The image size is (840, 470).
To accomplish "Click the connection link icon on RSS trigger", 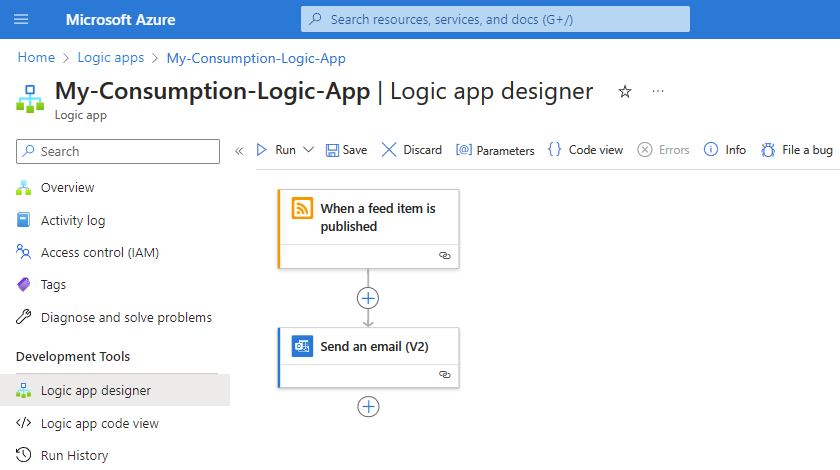I will click(445, 256).
